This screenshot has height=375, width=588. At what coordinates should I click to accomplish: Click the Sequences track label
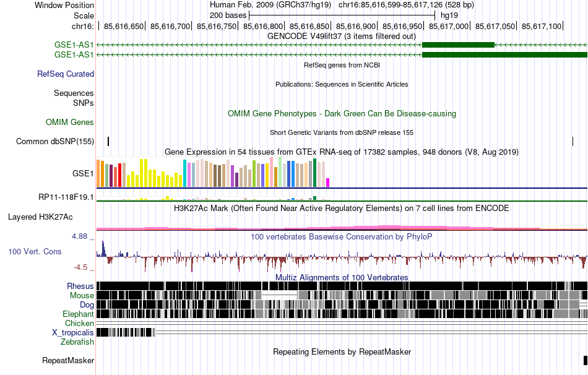(x=74, y=93)
